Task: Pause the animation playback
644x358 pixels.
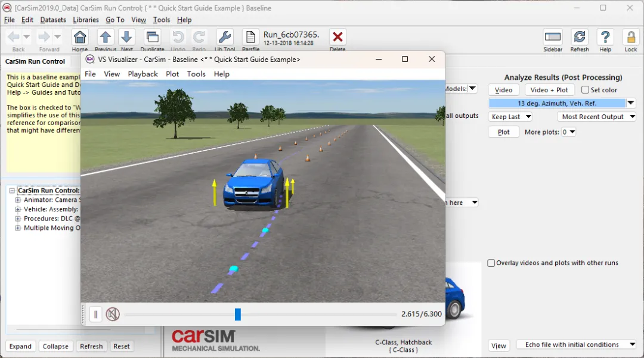Action: 95,315
